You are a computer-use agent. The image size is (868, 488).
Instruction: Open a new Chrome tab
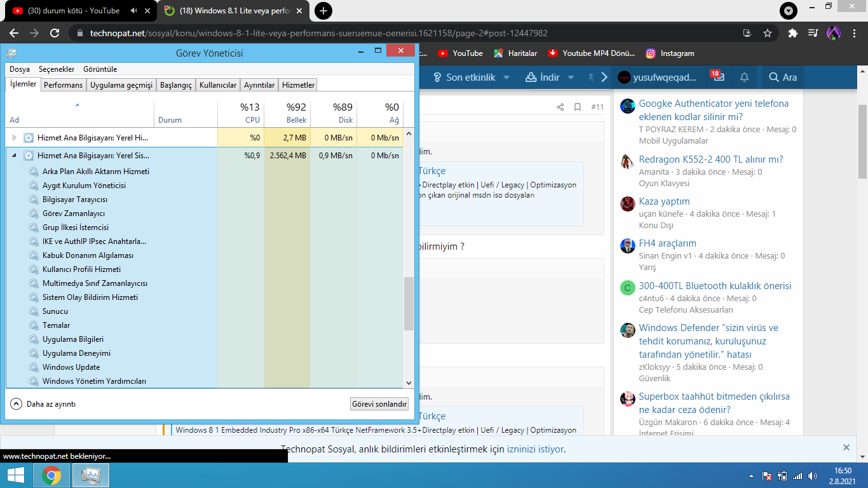[x=323, y=11]
